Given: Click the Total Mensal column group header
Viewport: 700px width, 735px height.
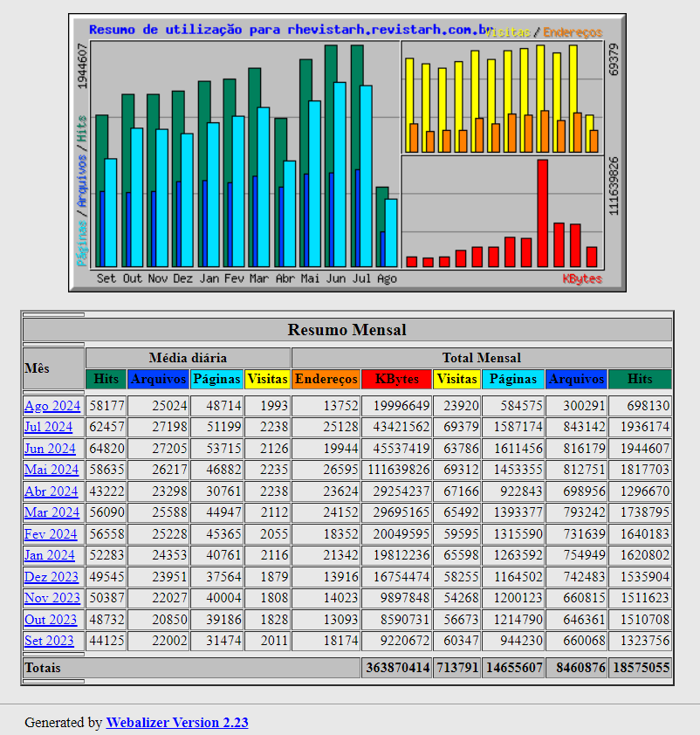Looking at the screenshot, I should (x=482, y=358).
